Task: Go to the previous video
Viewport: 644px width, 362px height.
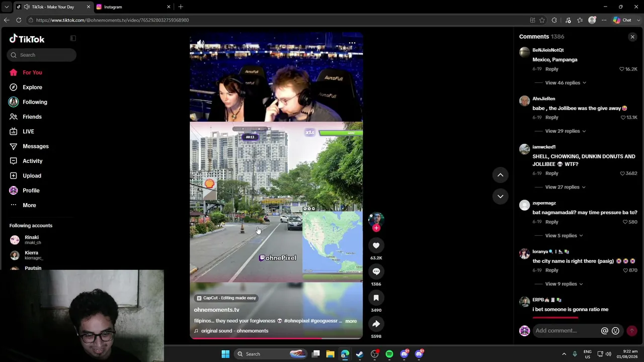Action: (x=500, y=175)
